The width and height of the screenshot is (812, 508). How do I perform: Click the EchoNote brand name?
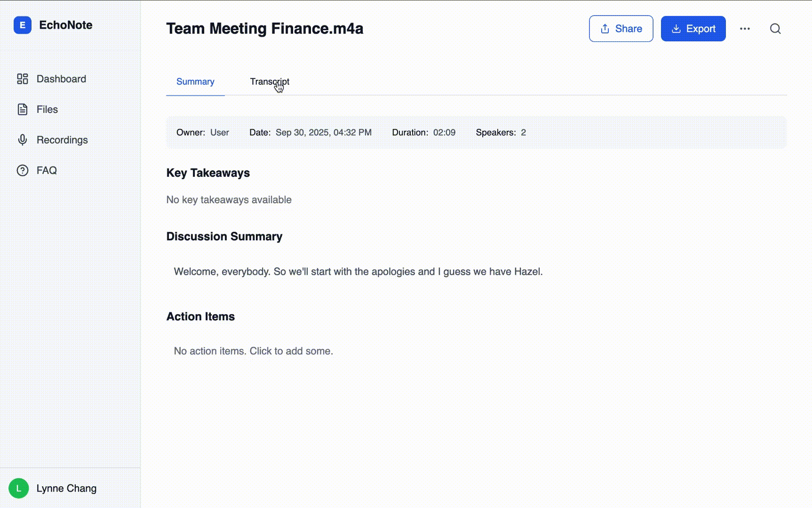click(66, 25)
